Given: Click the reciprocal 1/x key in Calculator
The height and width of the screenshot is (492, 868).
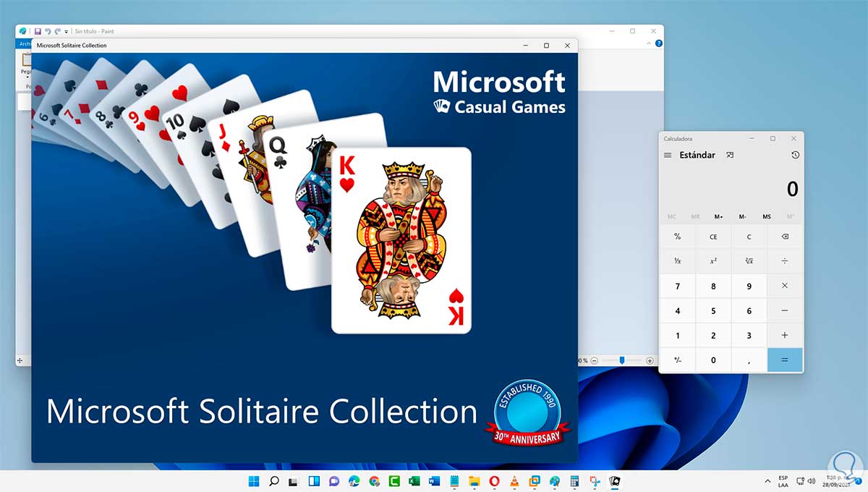Looking at the screenshot, I should click(677, 261).
